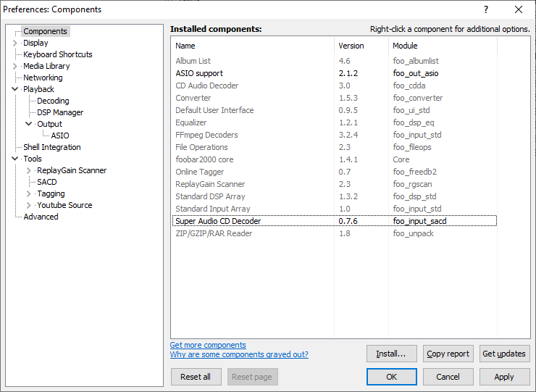Select ASIO support component row
This screenshot has width=536, height=392.
point(334,73)
